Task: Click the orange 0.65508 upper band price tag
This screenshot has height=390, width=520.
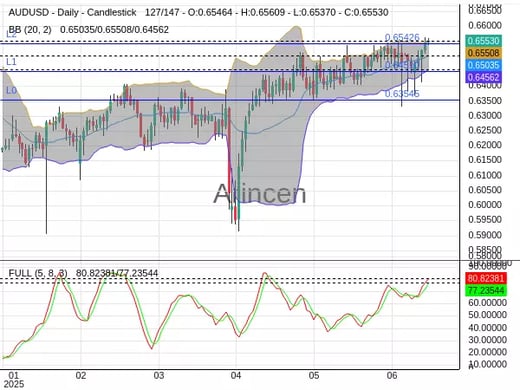Action: [483, 53]
